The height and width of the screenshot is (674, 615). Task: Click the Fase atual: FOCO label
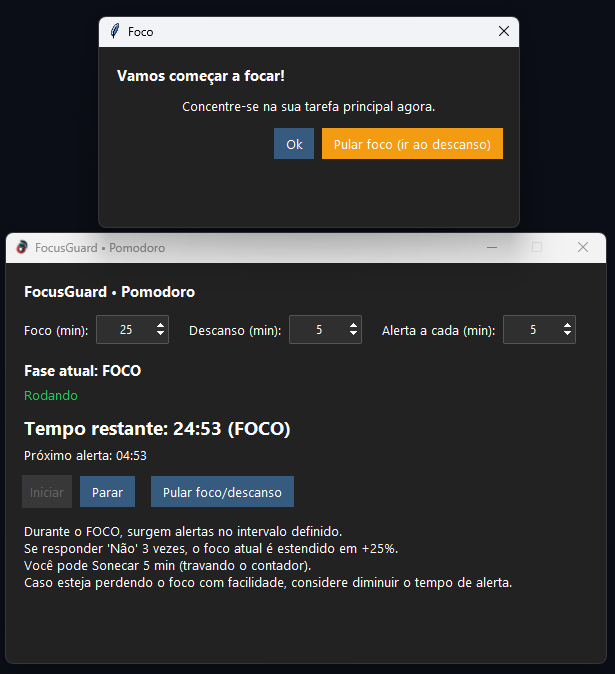83,371
